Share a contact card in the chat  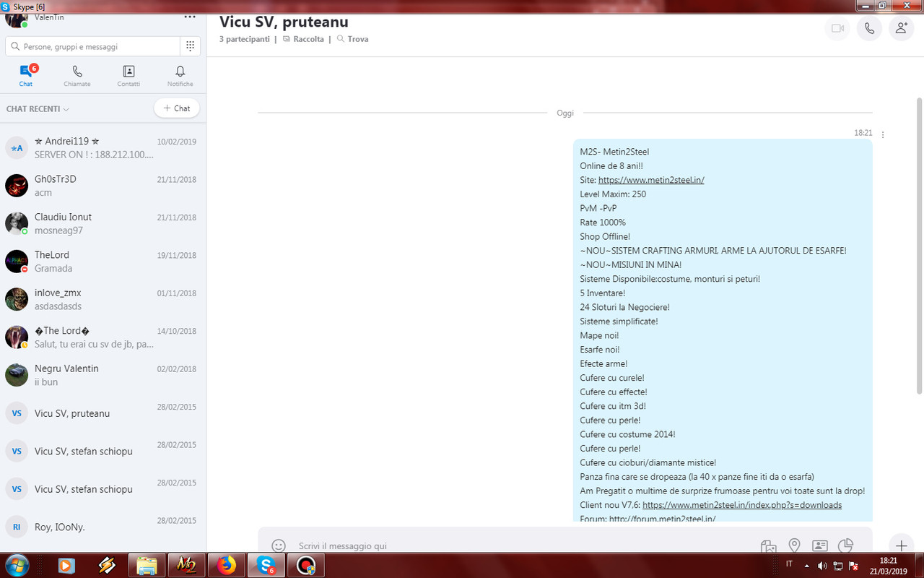tap(819, 546)
